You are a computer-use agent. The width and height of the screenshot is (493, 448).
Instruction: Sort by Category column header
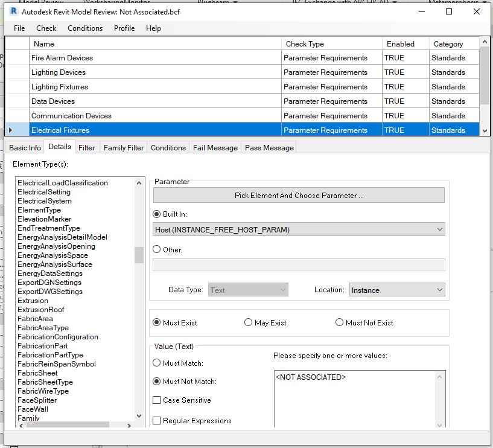tap(454, 43)
